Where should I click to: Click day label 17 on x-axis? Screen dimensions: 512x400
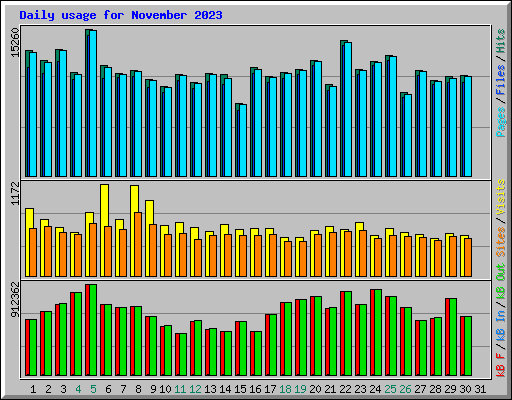tap(270, 389)
